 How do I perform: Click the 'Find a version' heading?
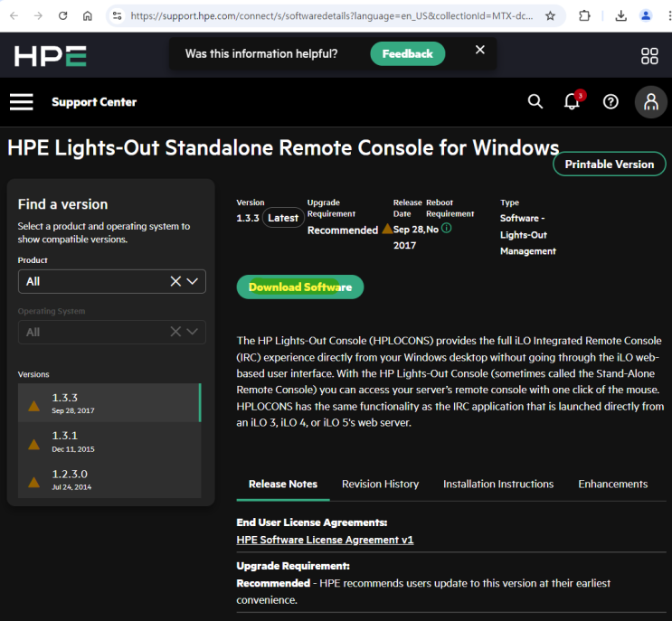tap(62, 204)
